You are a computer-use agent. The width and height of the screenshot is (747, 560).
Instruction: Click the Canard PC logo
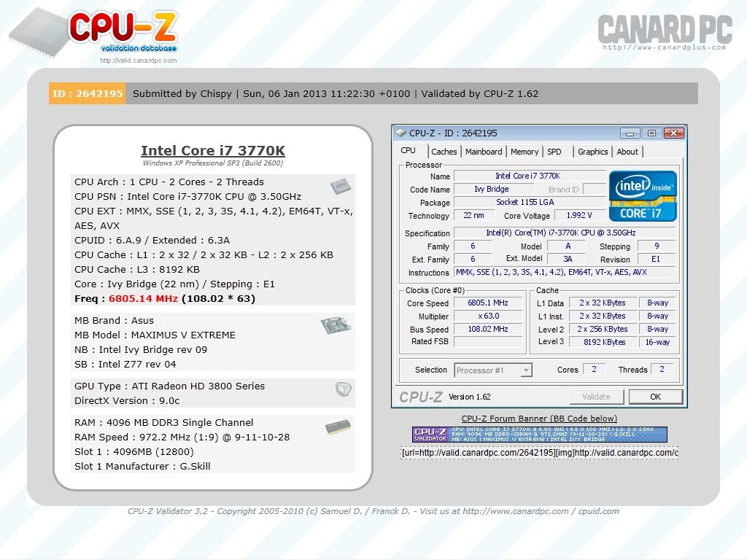click(665, 32)
